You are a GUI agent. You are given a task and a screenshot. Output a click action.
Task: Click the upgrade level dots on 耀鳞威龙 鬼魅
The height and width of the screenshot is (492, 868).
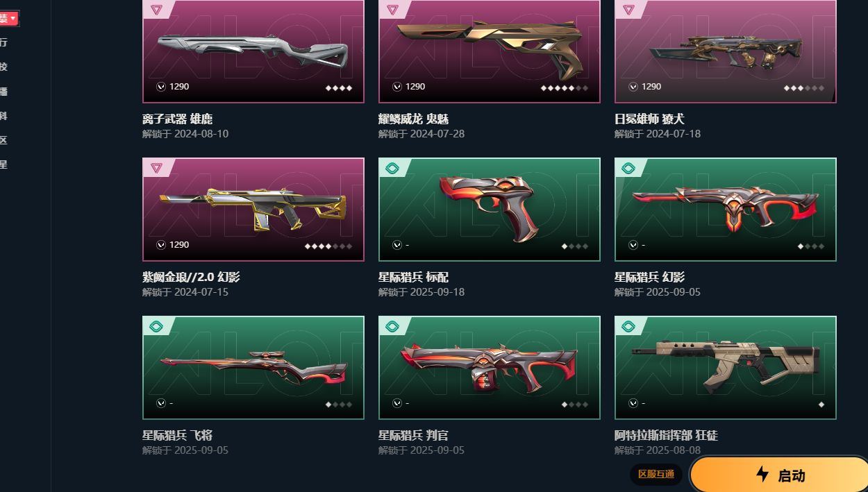tap(565, 88)
